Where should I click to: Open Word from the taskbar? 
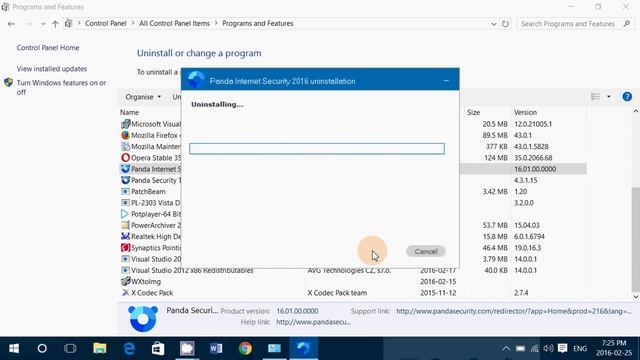click(x=216, y=348)
